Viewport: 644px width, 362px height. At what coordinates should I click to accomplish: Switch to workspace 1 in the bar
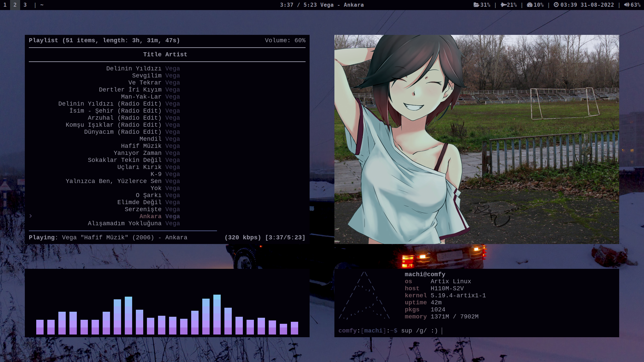tap(5, 5)
